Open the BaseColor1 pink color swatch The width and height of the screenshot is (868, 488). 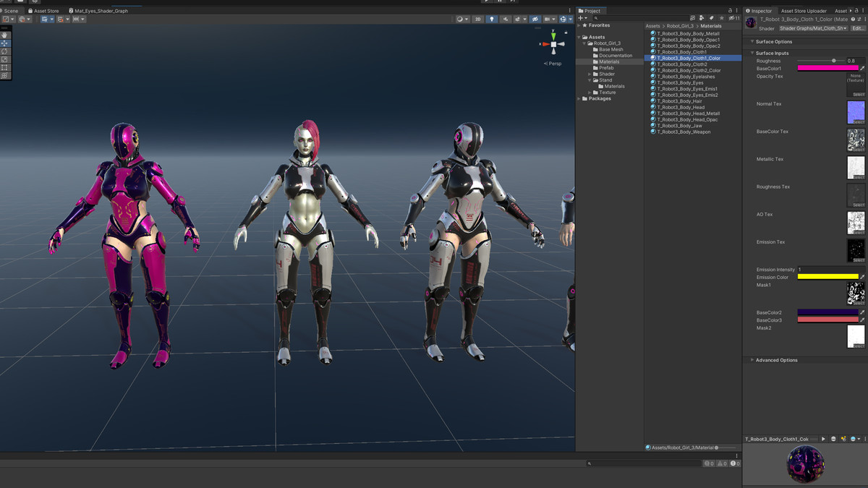click(827, 68)
